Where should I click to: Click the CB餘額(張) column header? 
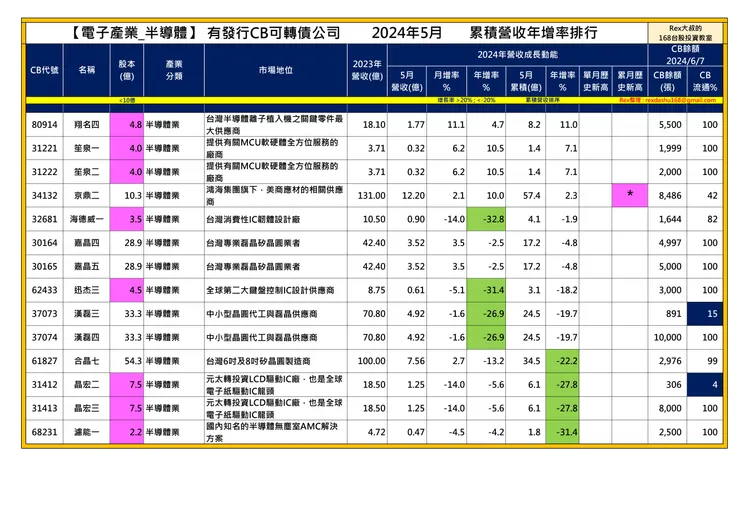(667, 81)
